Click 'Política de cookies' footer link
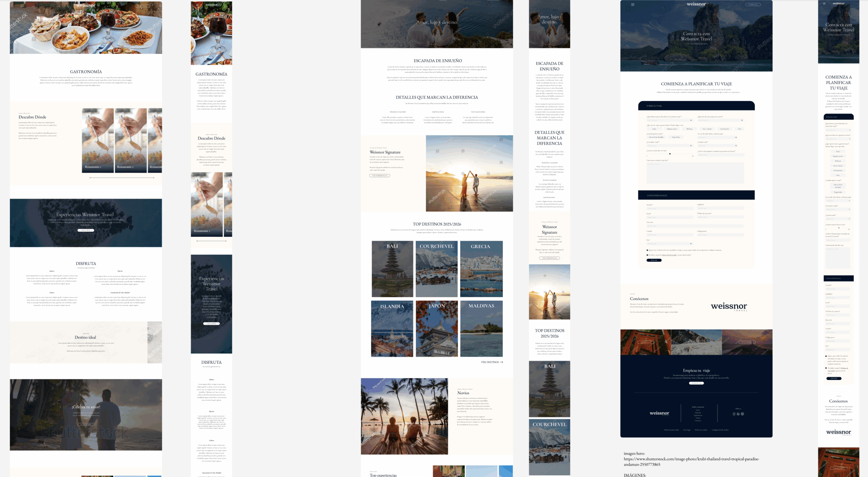The width and height of the screenshot is (868, 477). tap(701, 430)
